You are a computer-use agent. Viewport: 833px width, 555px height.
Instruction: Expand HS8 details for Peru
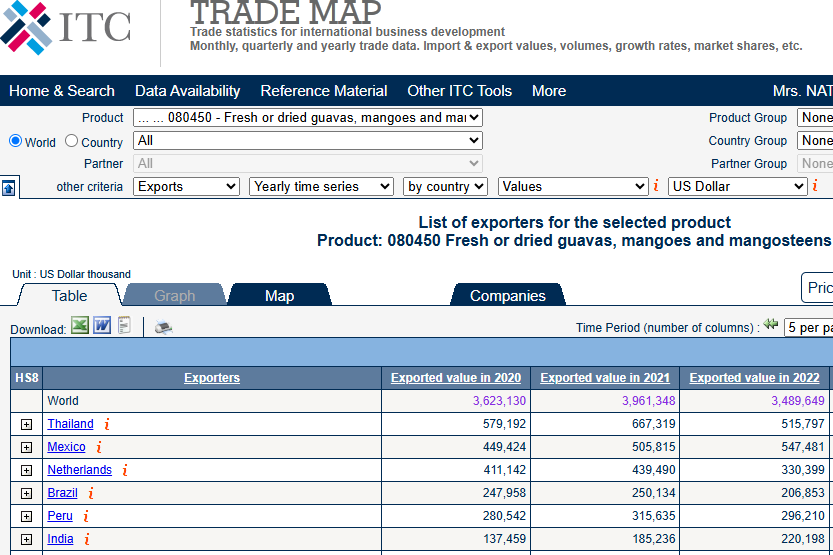pos(26,516)
